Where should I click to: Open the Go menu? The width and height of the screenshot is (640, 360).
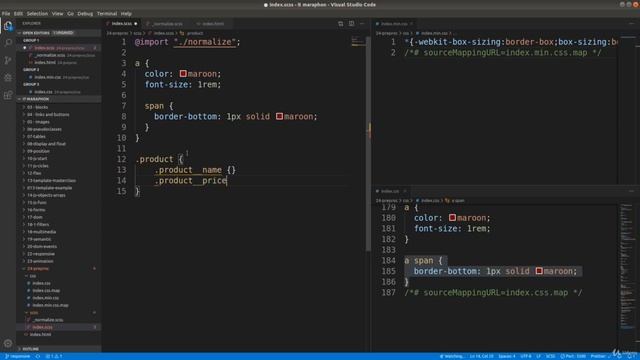71,13
